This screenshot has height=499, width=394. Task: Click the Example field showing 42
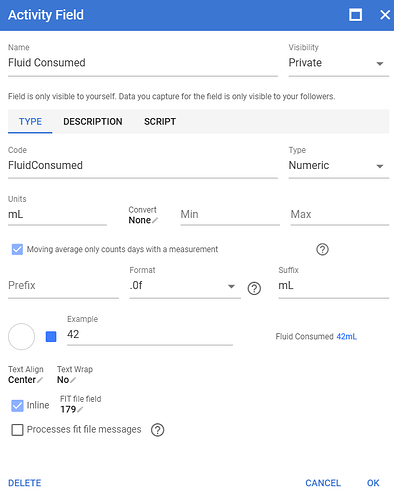tap(150, 335)
